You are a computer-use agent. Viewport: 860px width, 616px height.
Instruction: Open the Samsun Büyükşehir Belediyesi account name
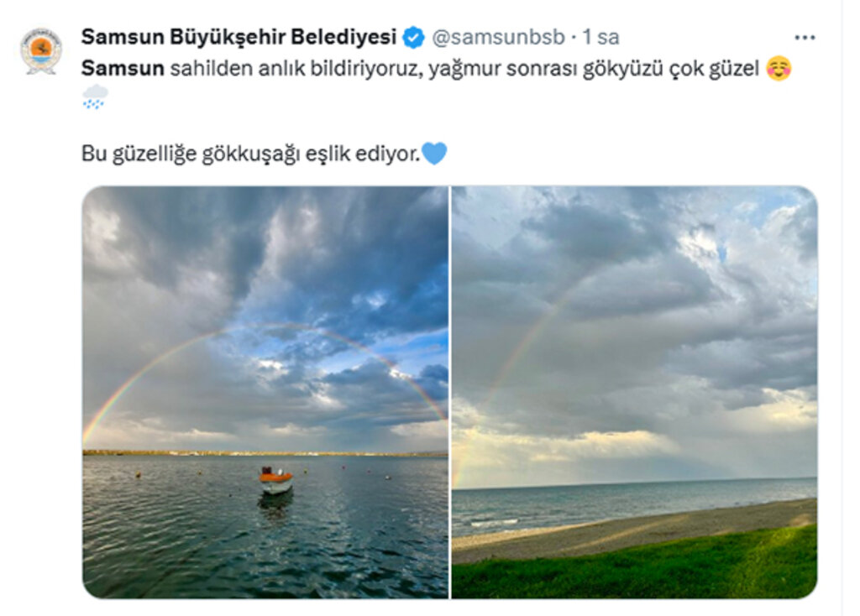[239, 37]
